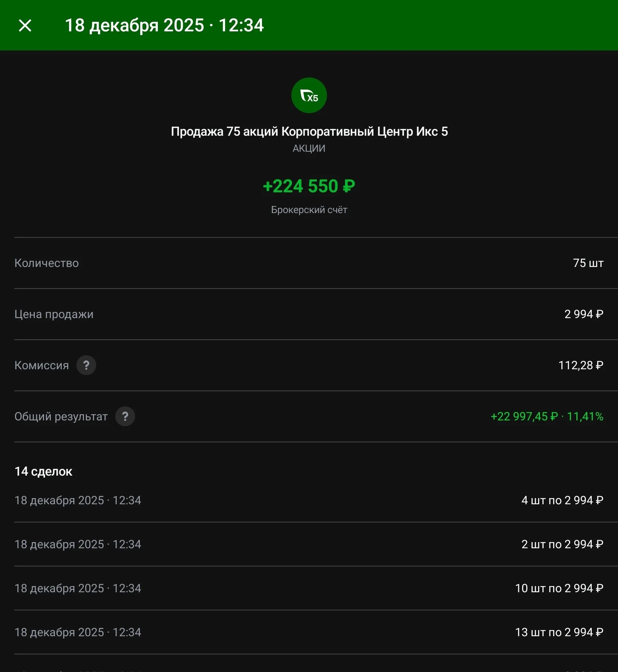Tap the +224 550 ₽ amount
Screen dimensions: 618x672
(x=309, y=186)
